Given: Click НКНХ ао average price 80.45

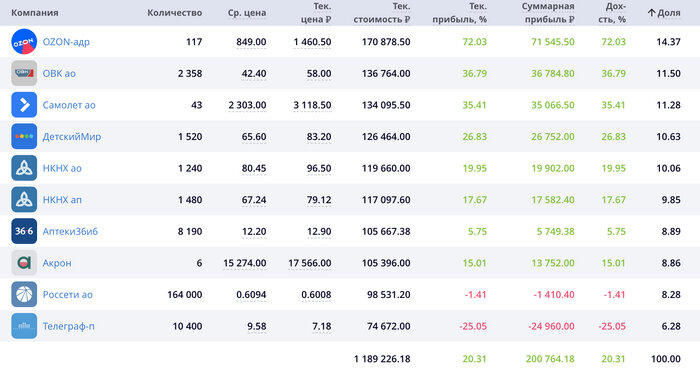Looking at the screenshot, I should [254, 169].
